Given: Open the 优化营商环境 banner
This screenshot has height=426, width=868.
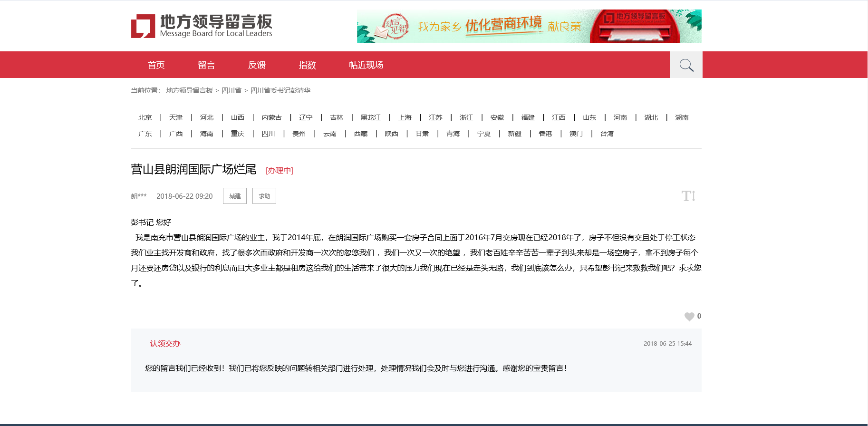Looking at the screenshot, I should point(529,26).
